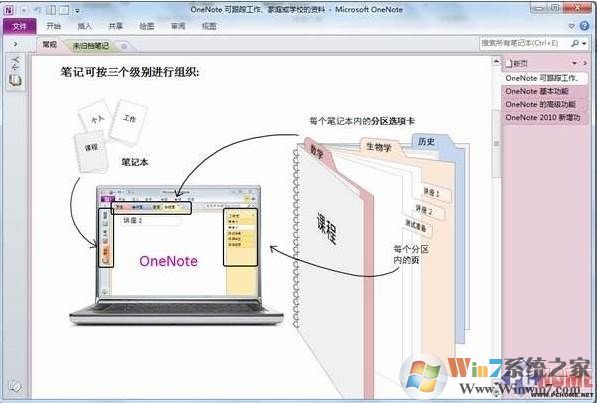Click the open-book notebook icon in the navigation bar

15,81
